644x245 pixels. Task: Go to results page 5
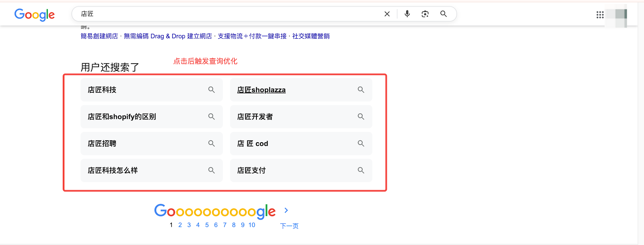207,225
